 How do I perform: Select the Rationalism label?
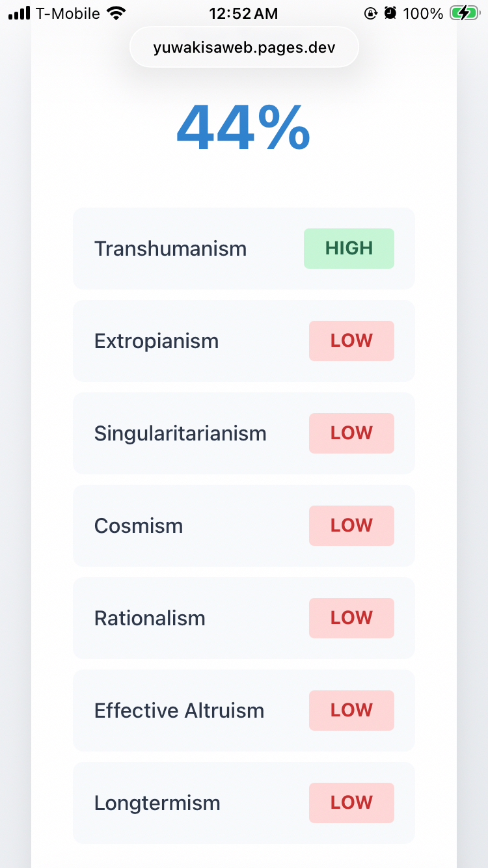coord(150,618)
